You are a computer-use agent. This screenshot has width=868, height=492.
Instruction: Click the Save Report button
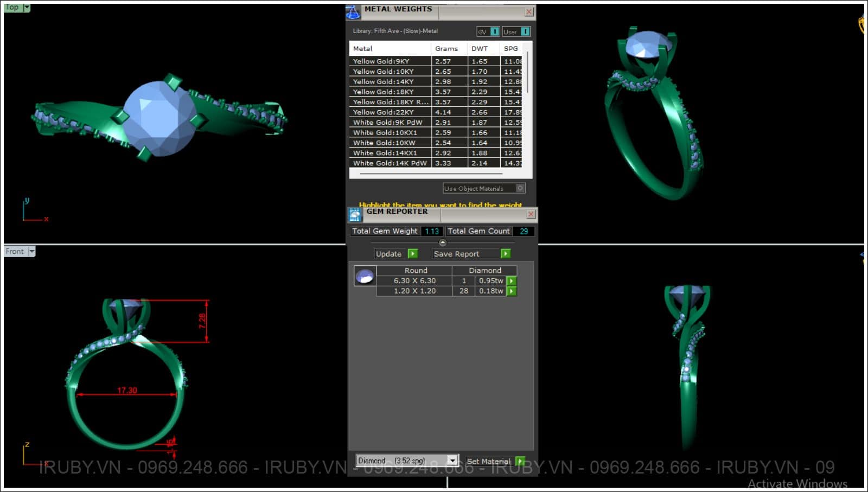click(x=465, y=254)
